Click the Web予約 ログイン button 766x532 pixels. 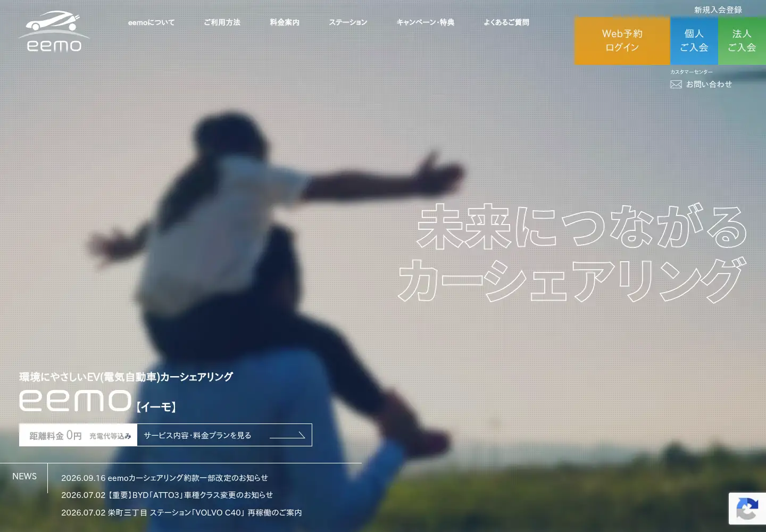tap(622, 41)
